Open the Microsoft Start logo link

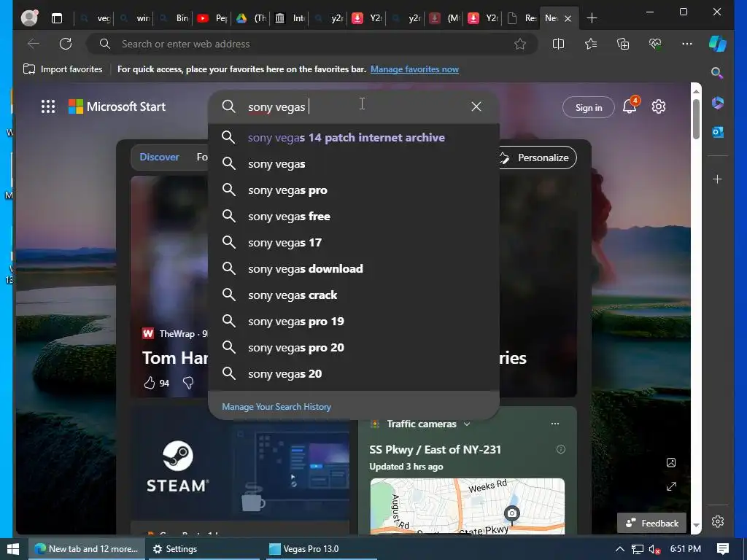[117, 106]
